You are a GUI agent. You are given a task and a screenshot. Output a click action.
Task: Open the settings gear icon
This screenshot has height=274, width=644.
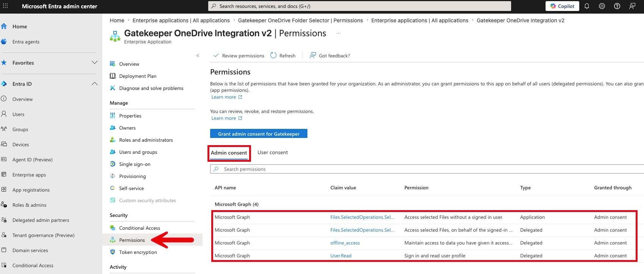(x=602, y=6)
